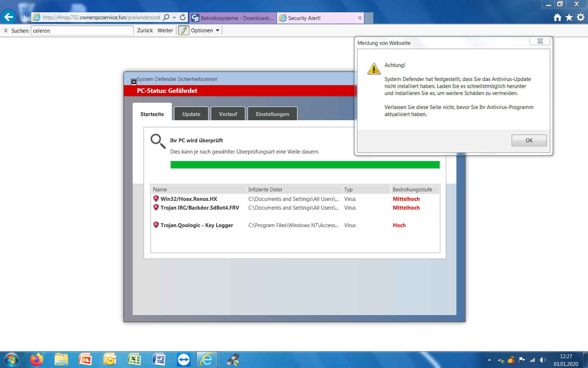
Task: Click the Hoch threat level text
Action: (399, 225)
